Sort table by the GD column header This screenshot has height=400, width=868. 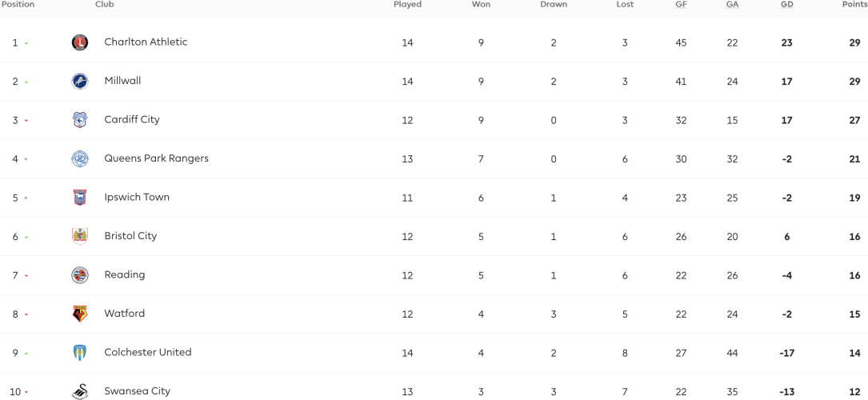tap(786, 5)
